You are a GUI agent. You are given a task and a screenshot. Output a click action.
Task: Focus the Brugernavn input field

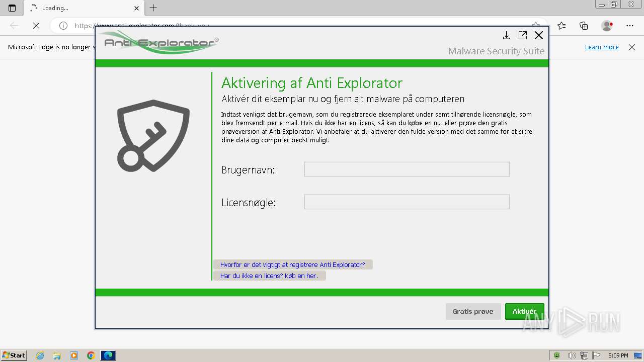click(407, 169)
